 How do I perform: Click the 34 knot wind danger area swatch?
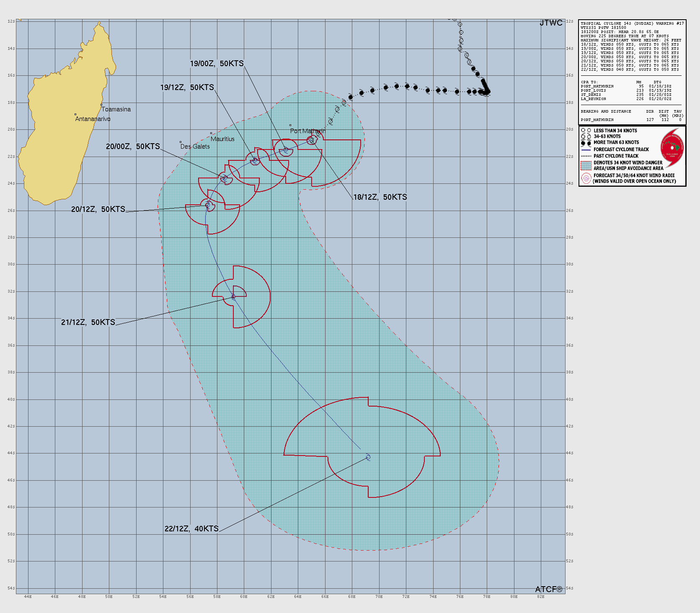[x=586, y=165]
